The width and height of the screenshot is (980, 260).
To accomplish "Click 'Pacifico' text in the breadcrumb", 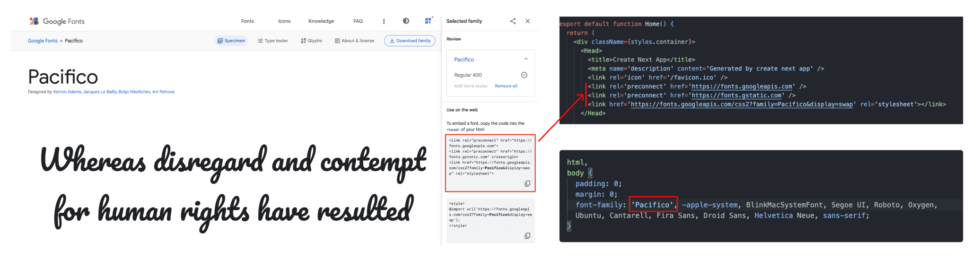I will point(74,41).
